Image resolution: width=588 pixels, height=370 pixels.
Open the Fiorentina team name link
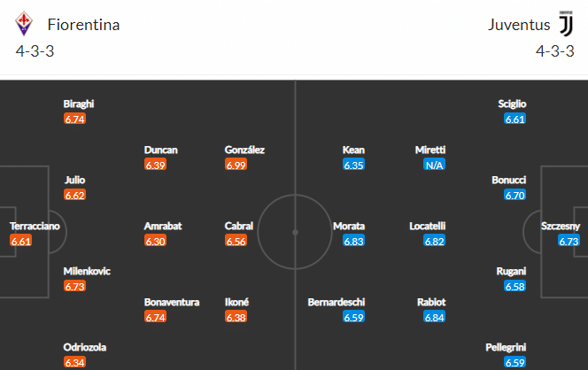83,25
